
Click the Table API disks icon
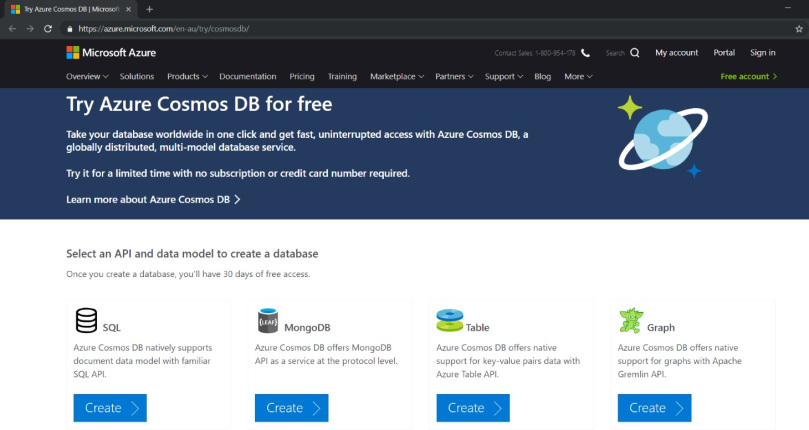[449, 321]
